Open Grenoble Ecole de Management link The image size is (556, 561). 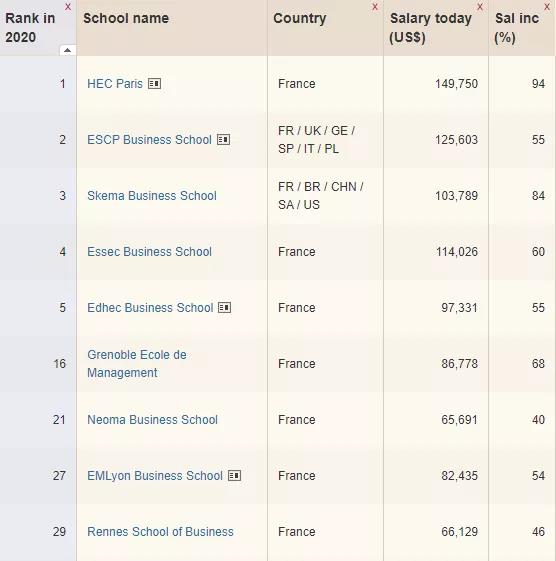coord(137,364)
